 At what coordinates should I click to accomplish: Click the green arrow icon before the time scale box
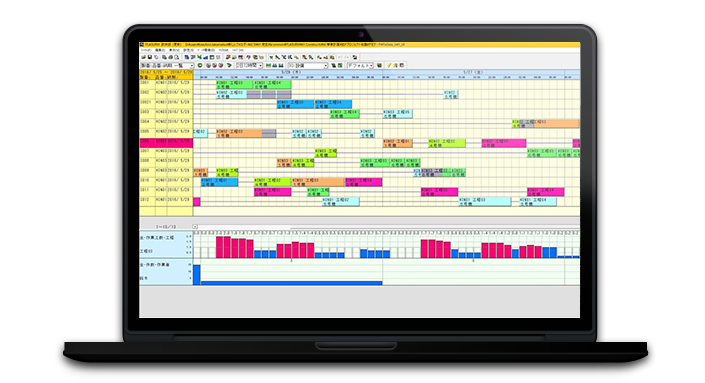point(229,66)
